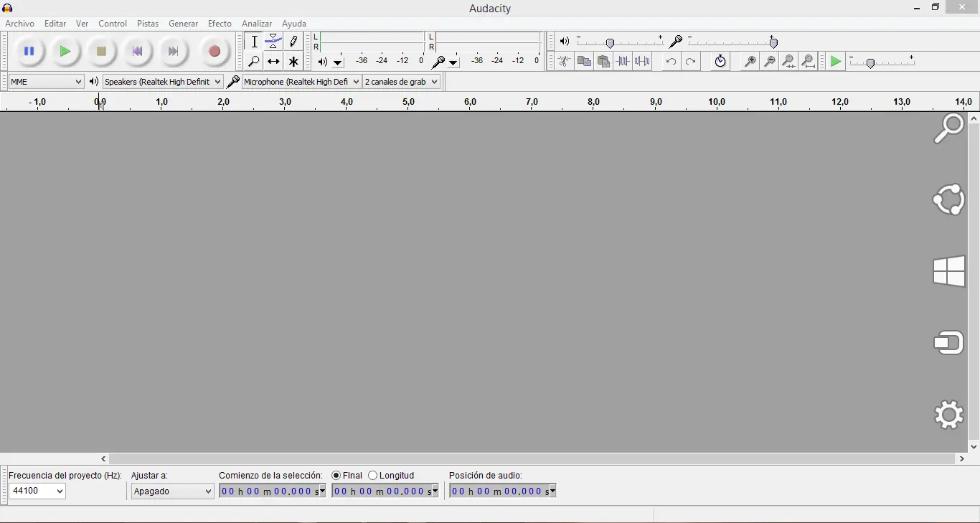
Task: Click the Trim audio icon
Action: pyautogui.click(x=623, y=62)
